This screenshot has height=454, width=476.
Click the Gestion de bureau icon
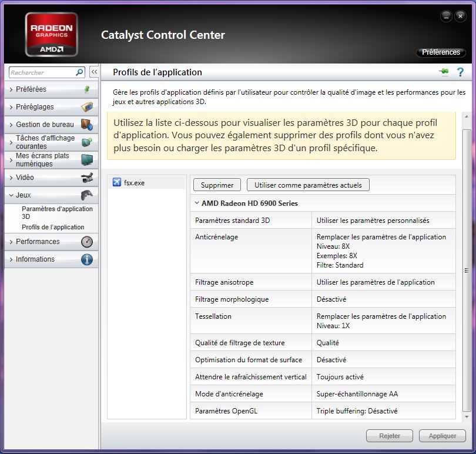(87, 125)
